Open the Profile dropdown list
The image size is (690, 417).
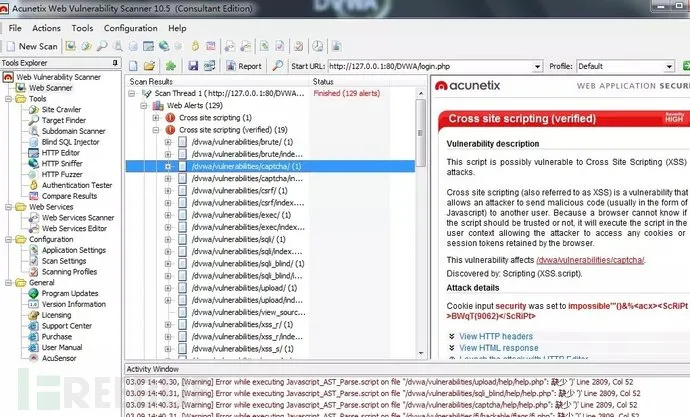pos(669,66)
